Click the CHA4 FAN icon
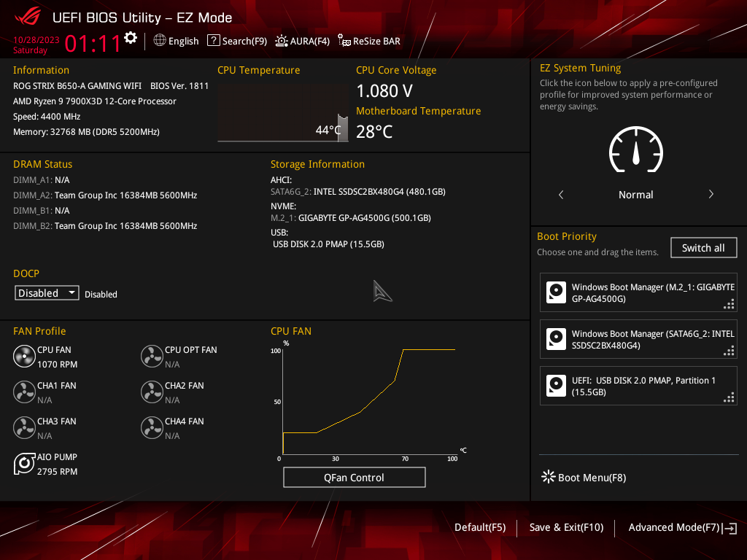The height and width of the screenshot is (560, 747). click(152, 428)
